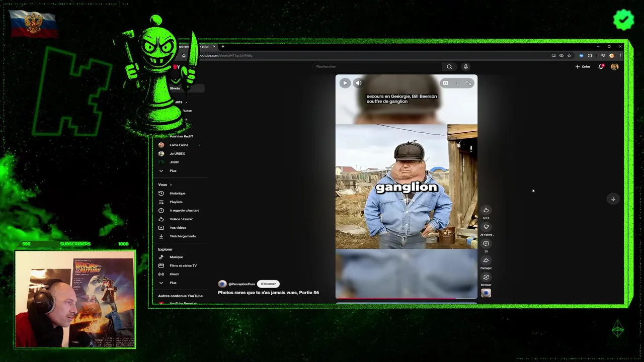This screenshot has height=362, width=644.
Task: Open the browser extensions puzzle icon
Action: 590,55
